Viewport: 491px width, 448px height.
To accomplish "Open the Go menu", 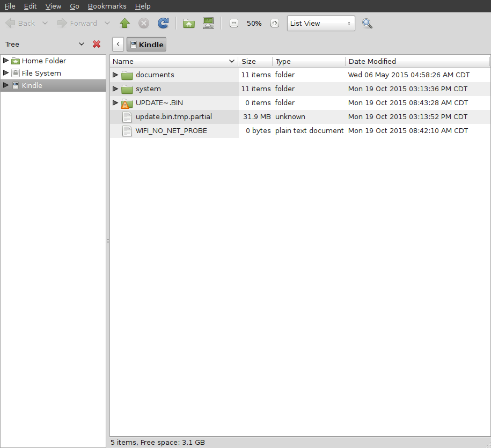I will coord(75,6).
